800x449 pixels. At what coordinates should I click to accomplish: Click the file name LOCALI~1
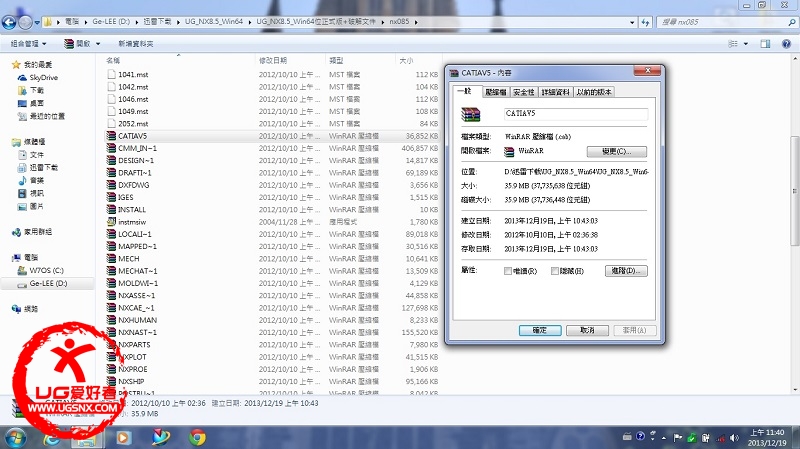(135, 234)
